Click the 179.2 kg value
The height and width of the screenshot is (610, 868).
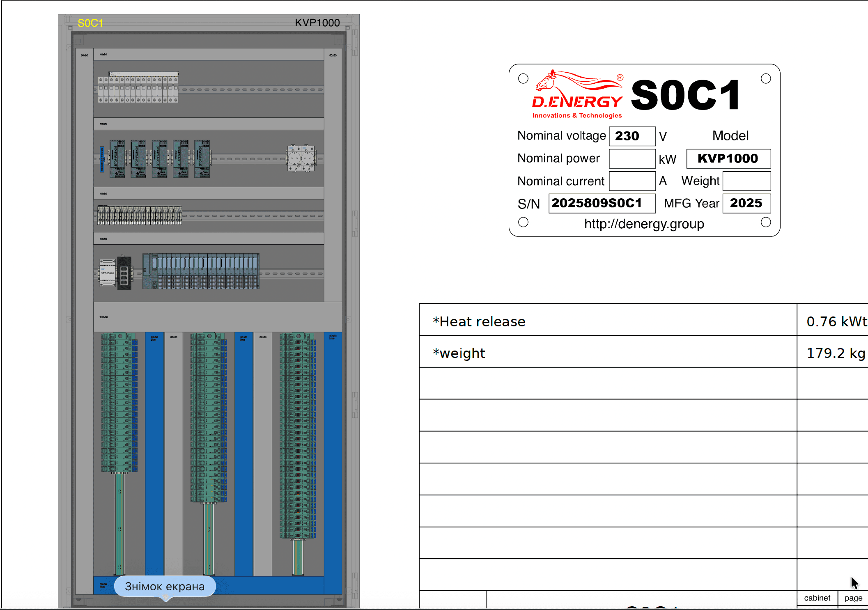click(836, 353)
